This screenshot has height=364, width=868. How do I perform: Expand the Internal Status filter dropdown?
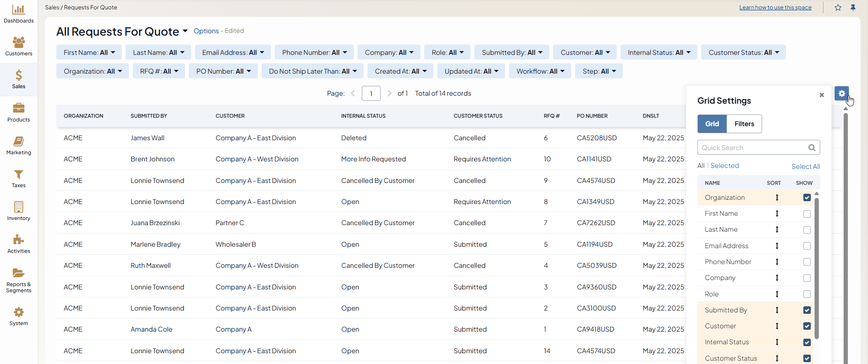(x=658, y=53)
